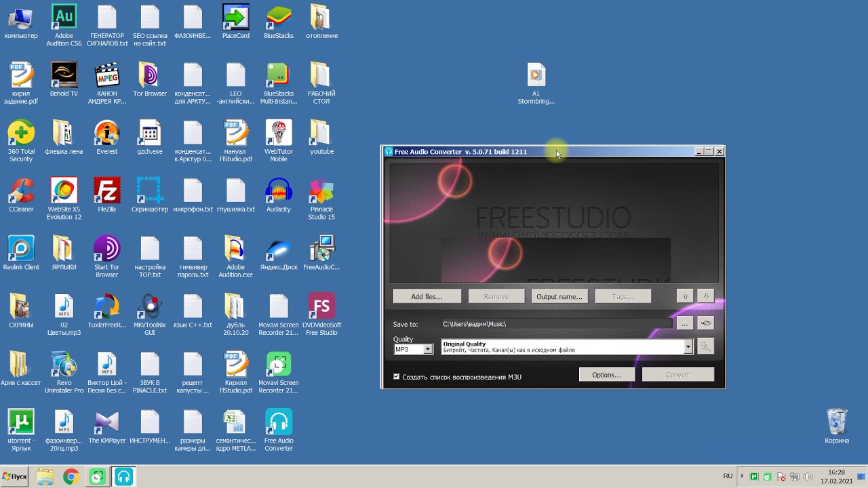The height and width of the screenshot is (488, 868).
Task: Click the Remove button
Action: 496,296
